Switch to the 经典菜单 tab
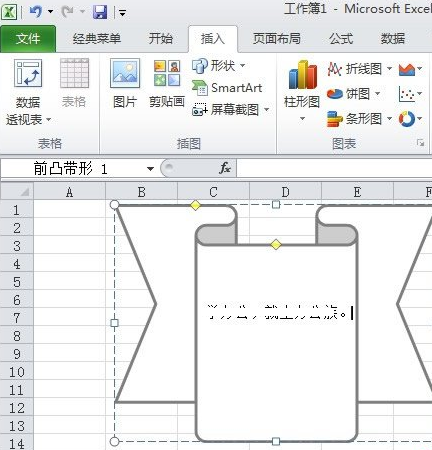 [96, 39]
